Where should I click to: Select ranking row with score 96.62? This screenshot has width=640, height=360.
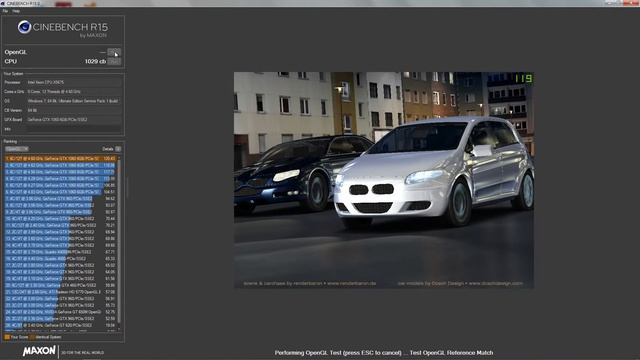[x=61, y=199]
